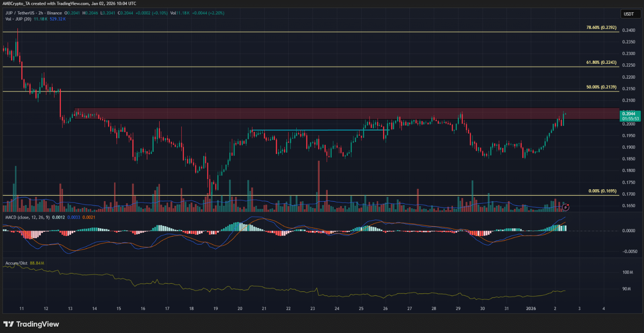Screen dimensions: 644x333
Task: Open the USDT currency selector
Action: pos(628,14)
